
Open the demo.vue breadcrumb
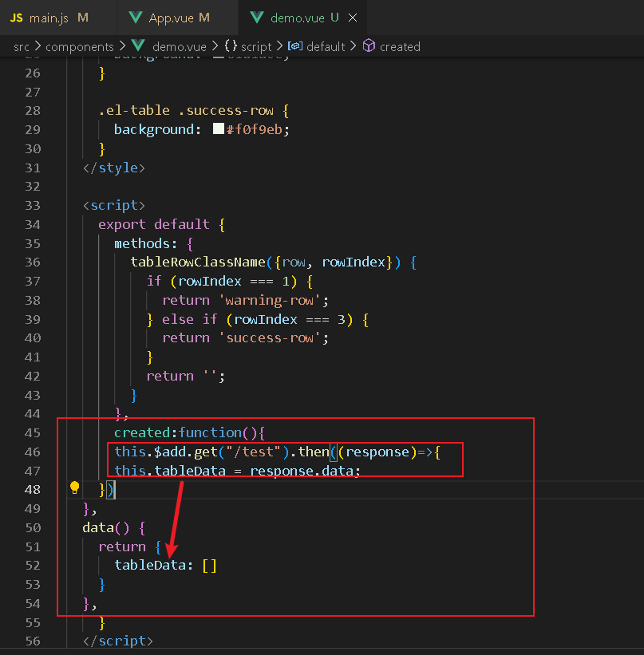point(180,47)
